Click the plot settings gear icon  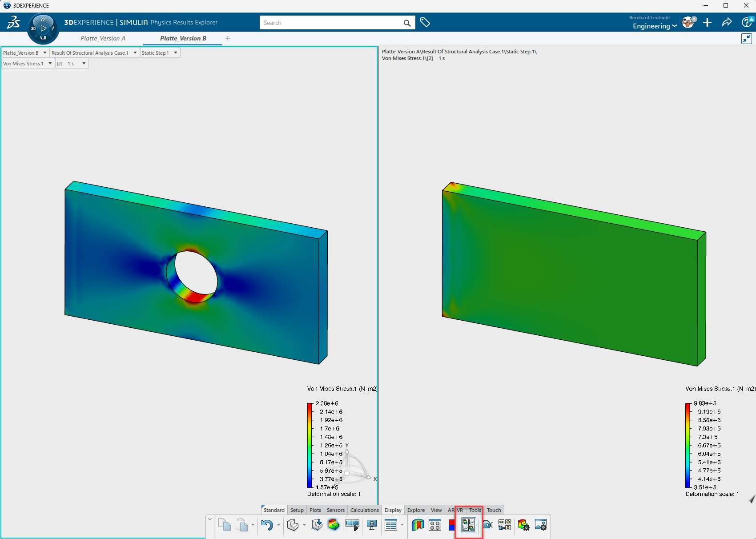coord(523,525)
